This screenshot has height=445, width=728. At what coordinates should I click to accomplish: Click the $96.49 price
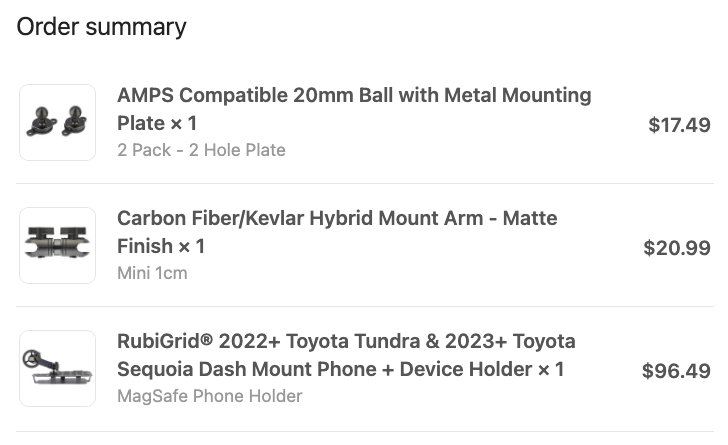click(676, 371)
